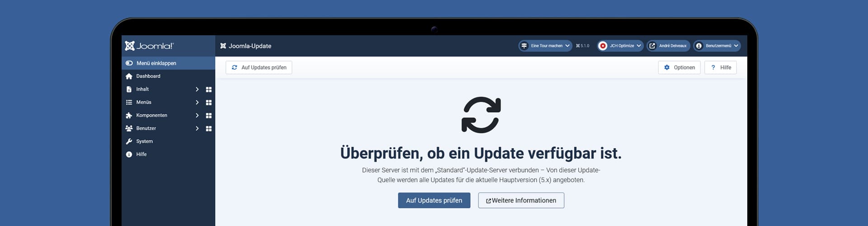Expand the Menüs submenu chevron
The image size is (868, 226).
pyautogui.click(x=197, y=103)
